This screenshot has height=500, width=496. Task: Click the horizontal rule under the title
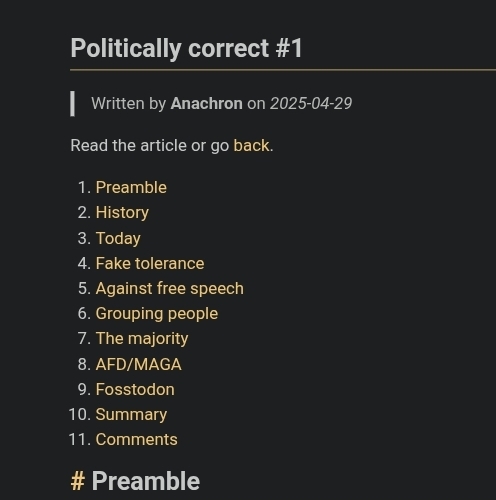pos(283,70)
